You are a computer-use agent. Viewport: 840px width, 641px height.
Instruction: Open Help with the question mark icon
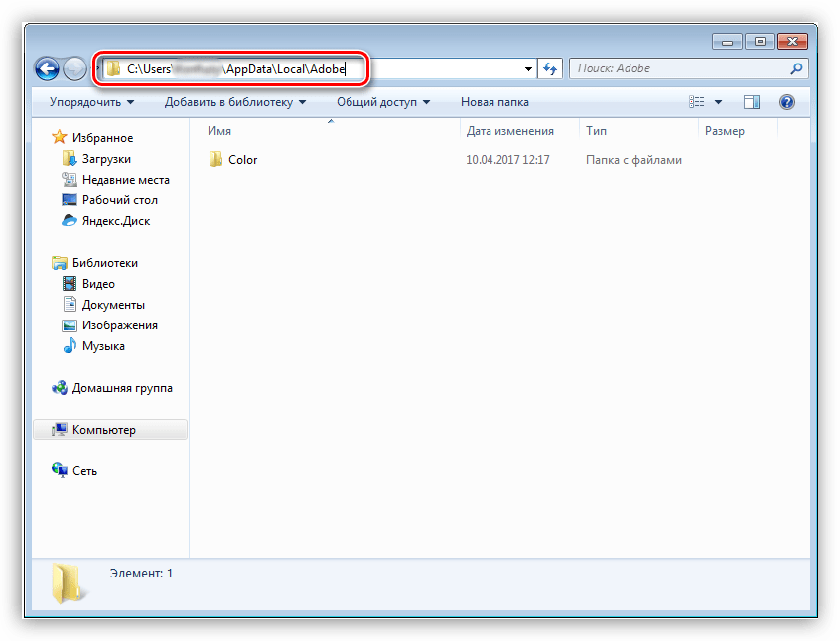click(x=787, y=102)
